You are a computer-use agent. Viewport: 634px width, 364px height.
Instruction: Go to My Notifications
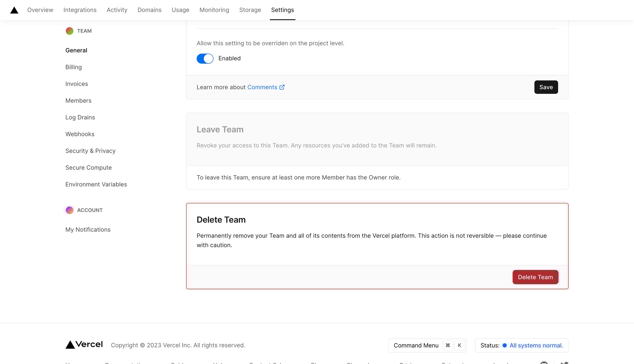[x=88, y=230]
